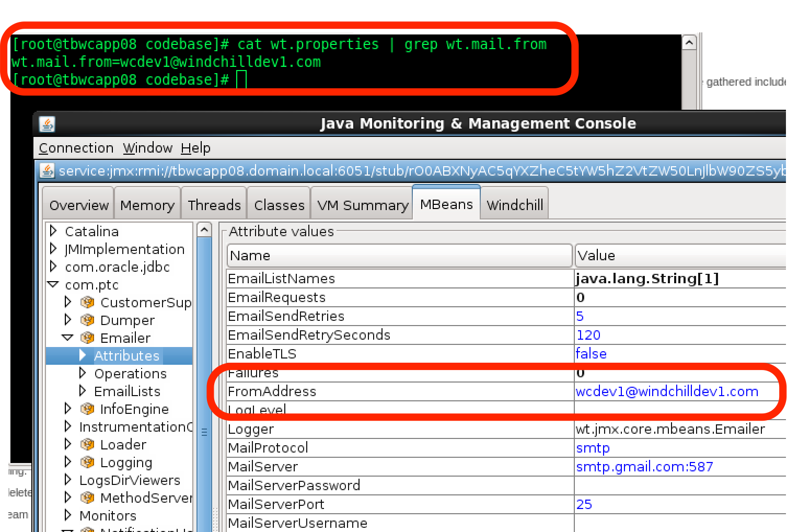
Task: Click the CustomerSupport MBean package icon
Action: [87, 303]
